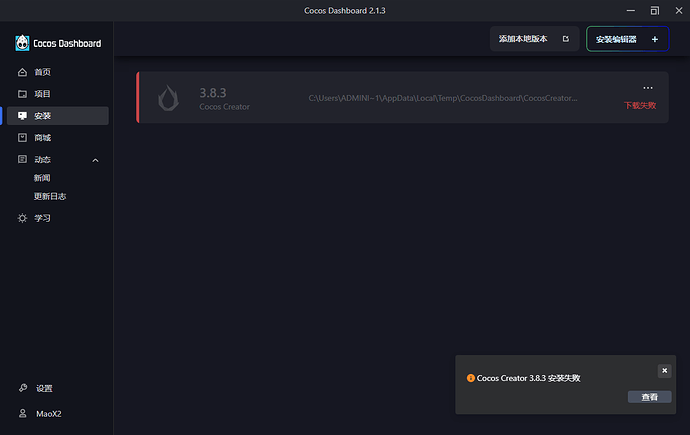Click the red 下载失败 status text
690x435 pixels.
pos(640,106)
